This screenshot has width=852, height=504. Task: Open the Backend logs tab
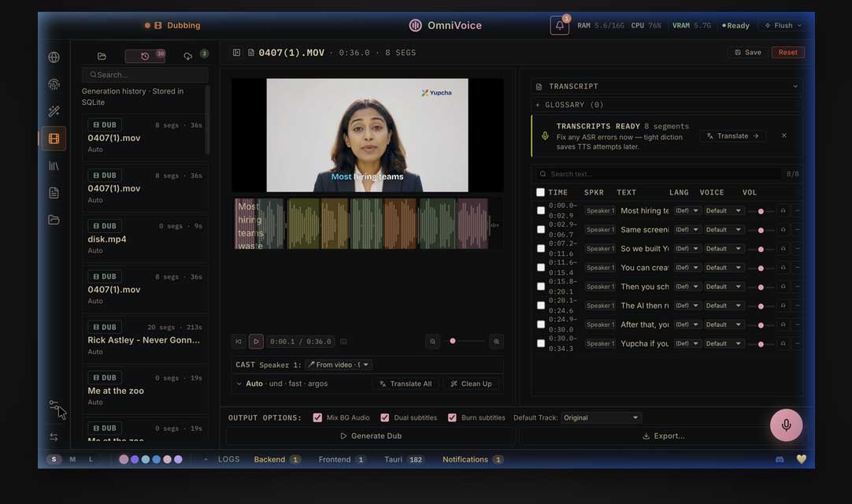(277, 459)
